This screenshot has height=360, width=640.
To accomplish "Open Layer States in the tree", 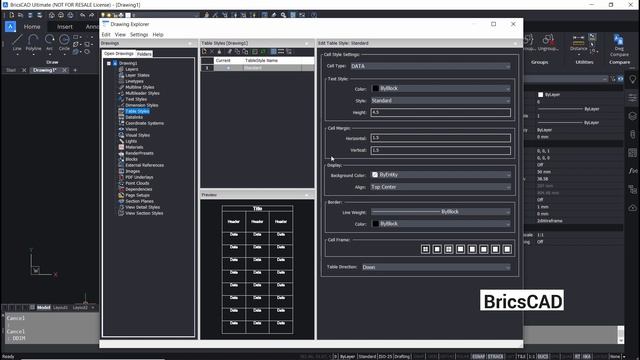I will pyautogui.click(x=137, y=75).
